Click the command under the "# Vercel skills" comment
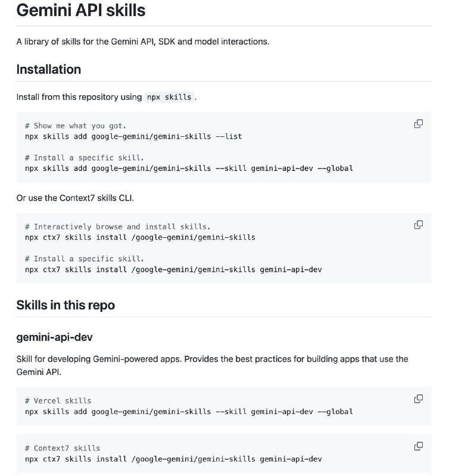 [x=189, y=411]
